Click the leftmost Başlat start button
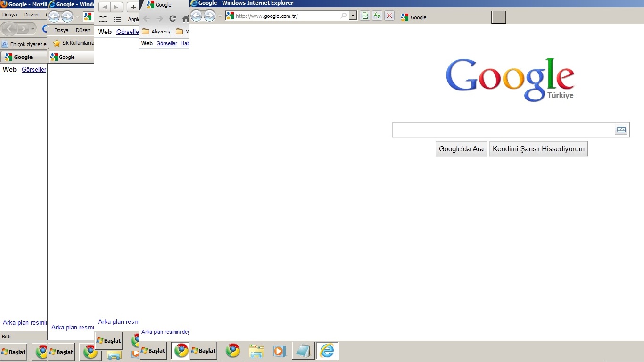Viewport: 644px width, 362px height. pyautogui.click(x=14, y=352)
